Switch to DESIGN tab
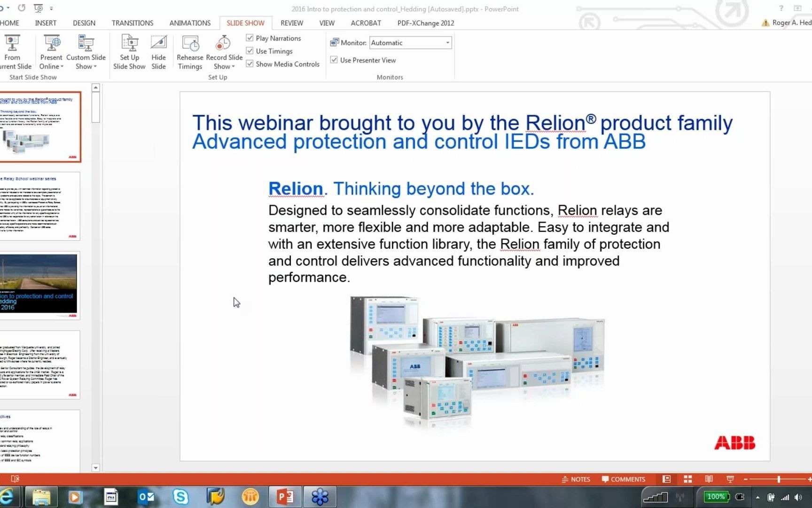The height and width of the screenshot is (508, 812). (84, 23)
